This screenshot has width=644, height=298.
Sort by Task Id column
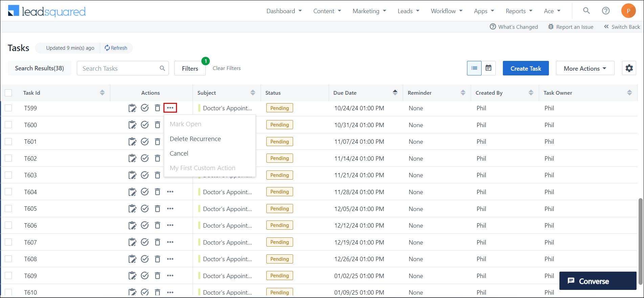pos(102,93)
